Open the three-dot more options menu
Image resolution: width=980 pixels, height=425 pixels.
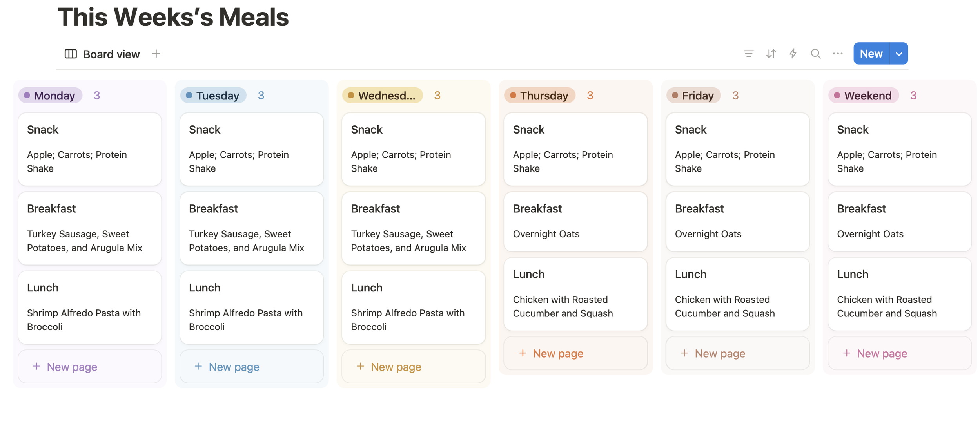pyautogui.click(x=837, y=54)
